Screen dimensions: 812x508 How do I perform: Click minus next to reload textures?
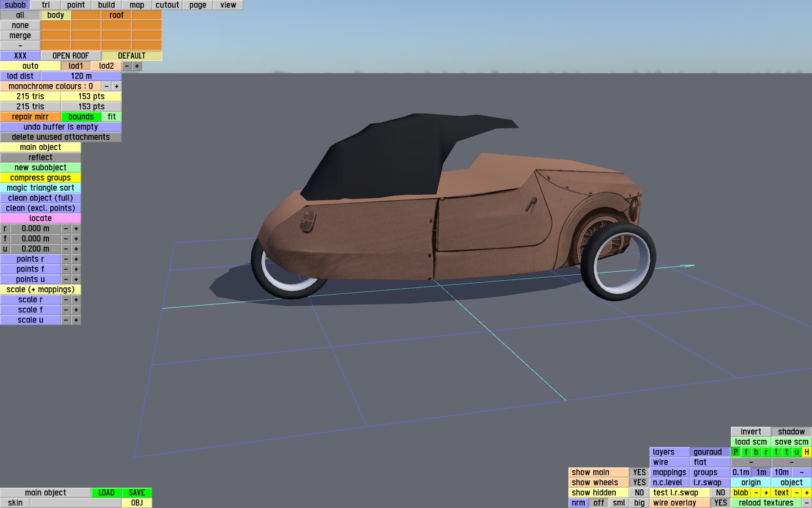pos(807,503)
